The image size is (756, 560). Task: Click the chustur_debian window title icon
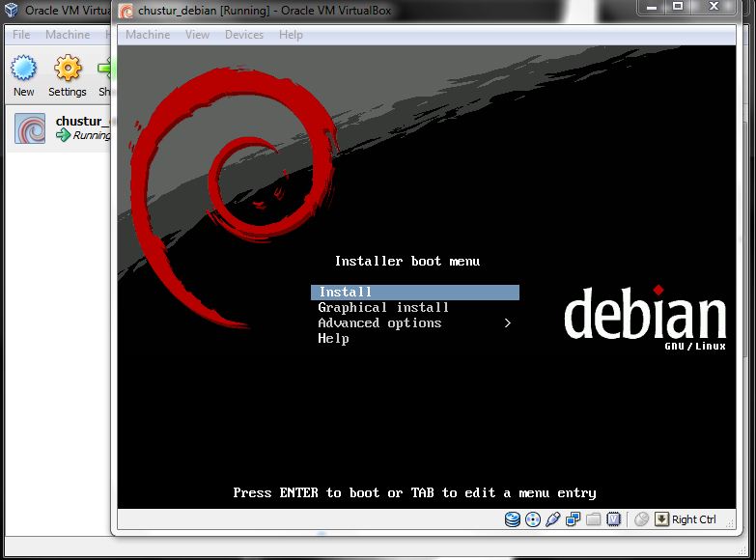[x=126, y=11]
